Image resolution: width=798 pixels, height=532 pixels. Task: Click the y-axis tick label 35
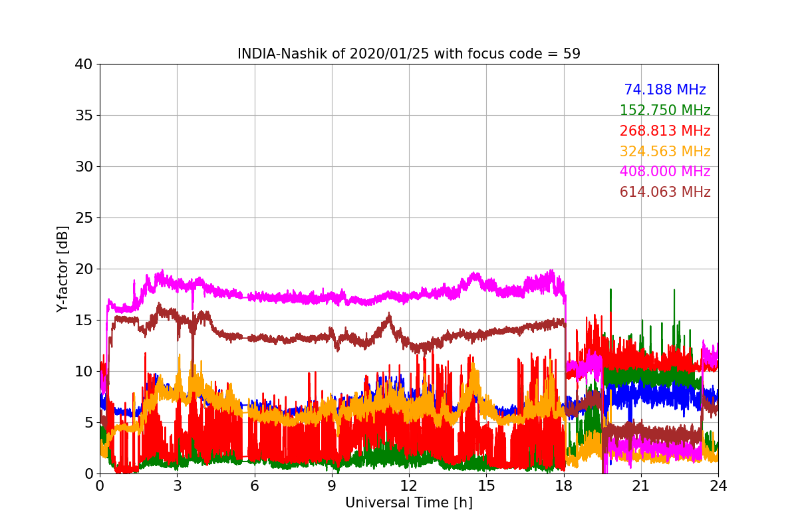84,116
